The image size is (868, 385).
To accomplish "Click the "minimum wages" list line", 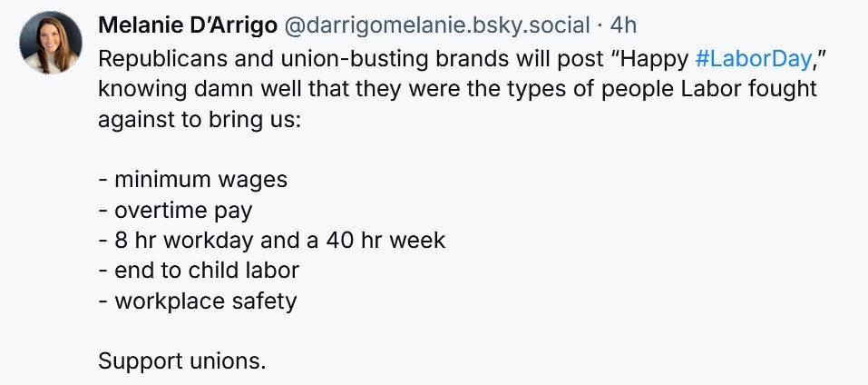I will [192, 179].
